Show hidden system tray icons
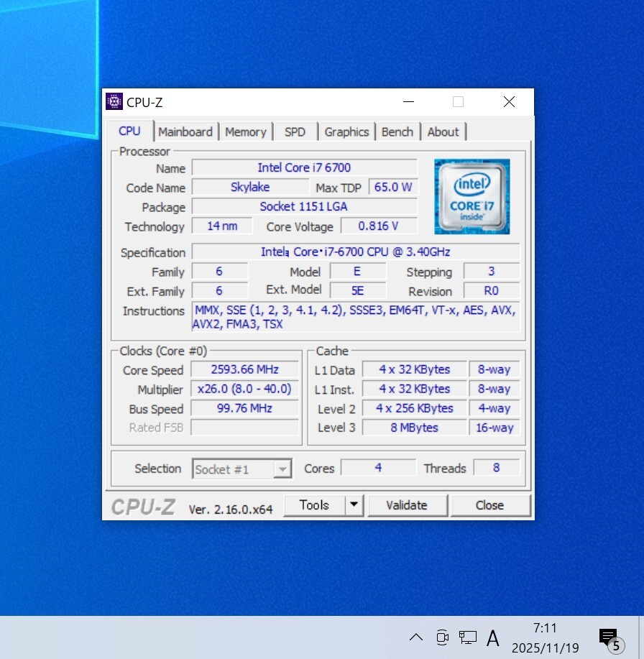This screenshot has height=659, width=644. coord(416,637)
